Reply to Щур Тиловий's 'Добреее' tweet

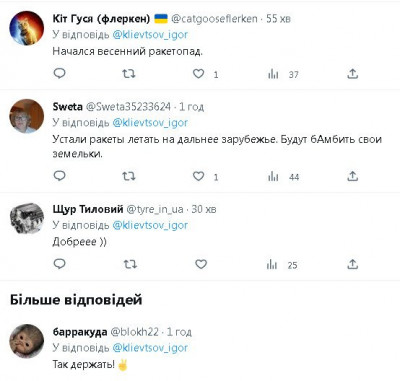click(60, 264)
